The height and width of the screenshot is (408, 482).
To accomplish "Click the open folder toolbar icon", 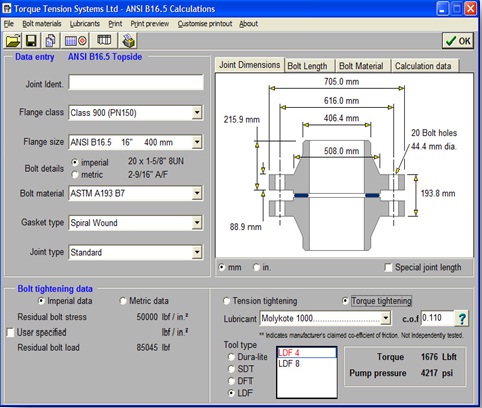I will (x=13, y=41).
